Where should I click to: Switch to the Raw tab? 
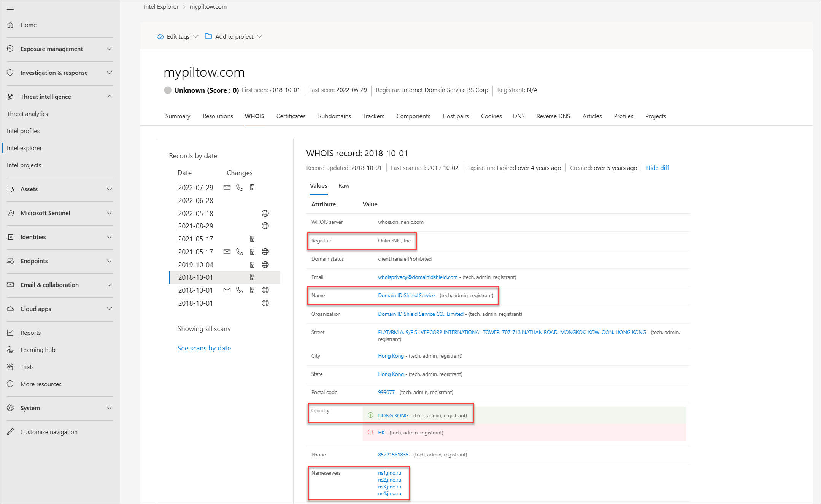coord(343,185)
